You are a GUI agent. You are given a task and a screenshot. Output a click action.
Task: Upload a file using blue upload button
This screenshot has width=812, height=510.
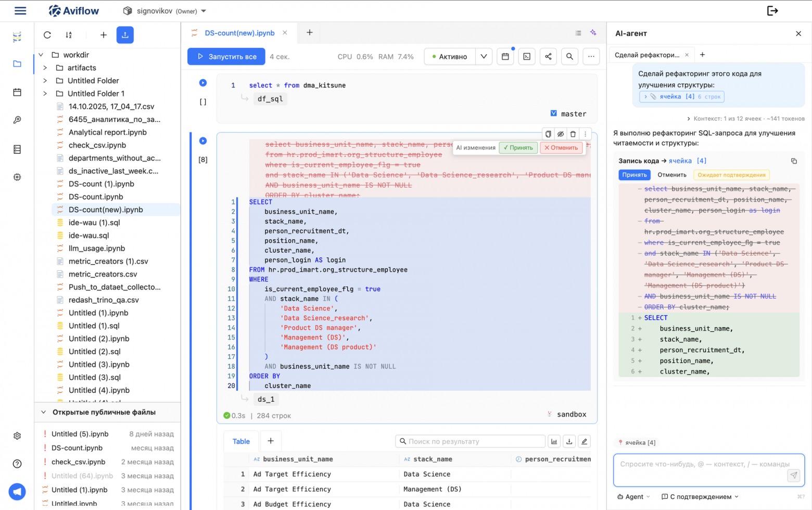click(125, 35)
